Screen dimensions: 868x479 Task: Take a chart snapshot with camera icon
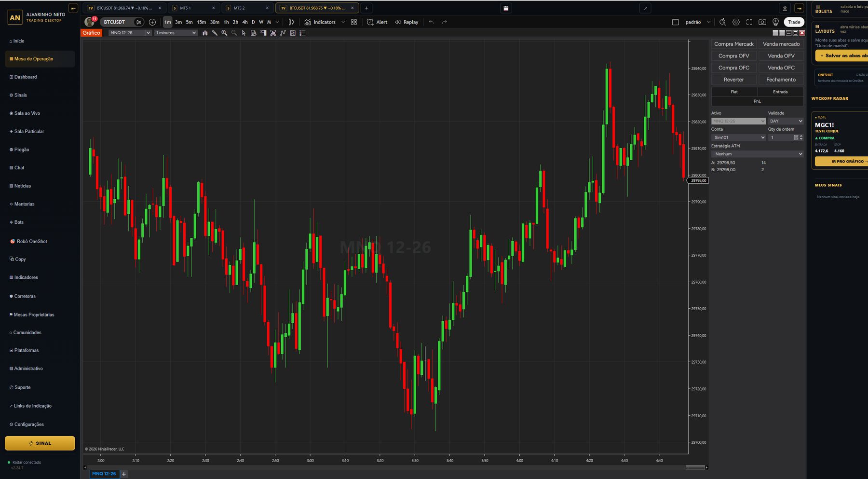click(x=762, y=22)
